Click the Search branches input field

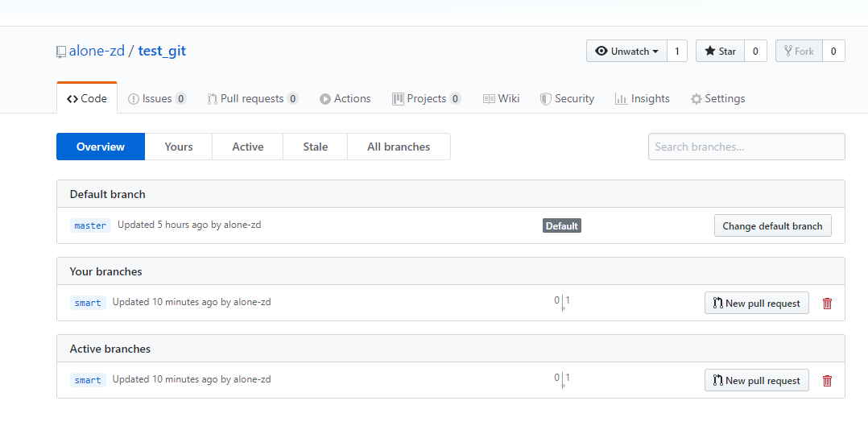(x=746, y=147)
